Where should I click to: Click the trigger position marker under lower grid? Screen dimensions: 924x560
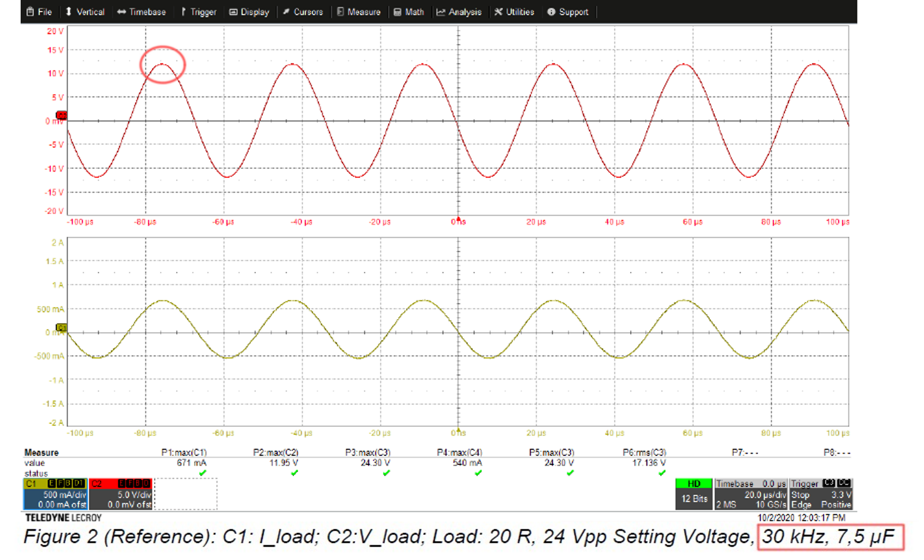point(458,430)
